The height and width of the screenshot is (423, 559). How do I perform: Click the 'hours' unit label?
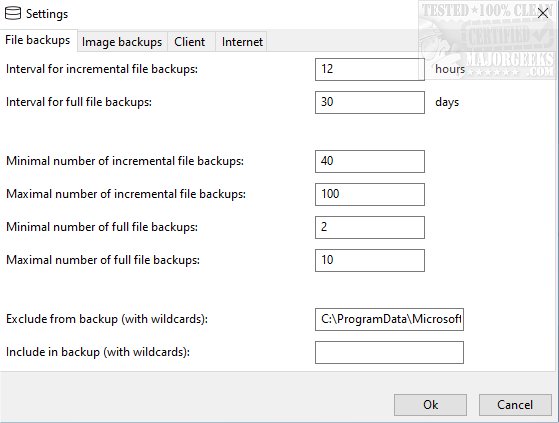450,69
